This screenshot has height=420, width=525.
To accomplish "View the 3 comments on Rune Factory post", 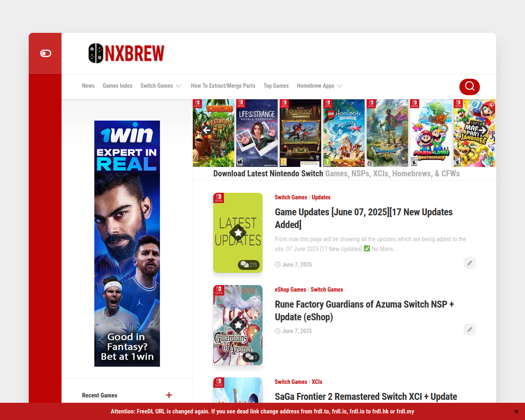I will point(251,357).
